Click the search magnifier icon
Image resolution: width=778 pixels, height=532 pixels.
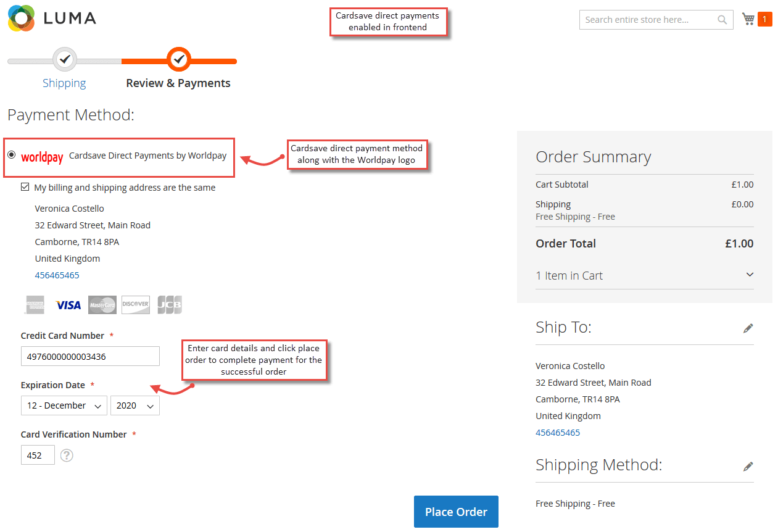(722, 20)
